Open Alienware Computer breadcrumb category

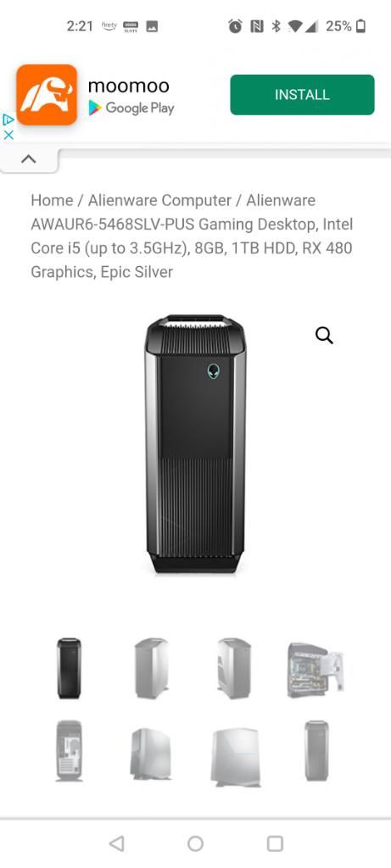pos(159,200)
